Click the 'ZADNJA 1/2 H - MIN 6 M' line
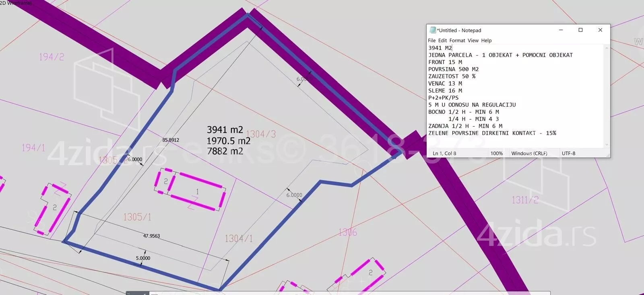This screenshot has width=644, height=295. (465, 126)
